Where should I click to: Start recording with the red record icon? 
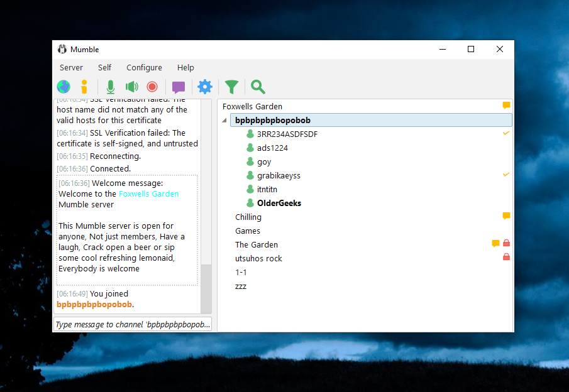pyautogui.click(x=152, y=87)
